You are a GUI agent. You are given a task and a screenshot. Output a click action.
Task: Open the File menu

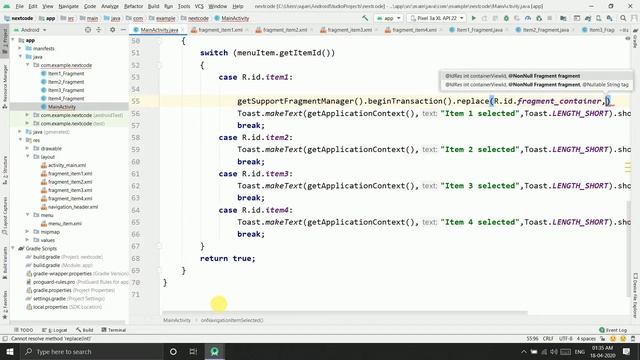click(19, 6)
